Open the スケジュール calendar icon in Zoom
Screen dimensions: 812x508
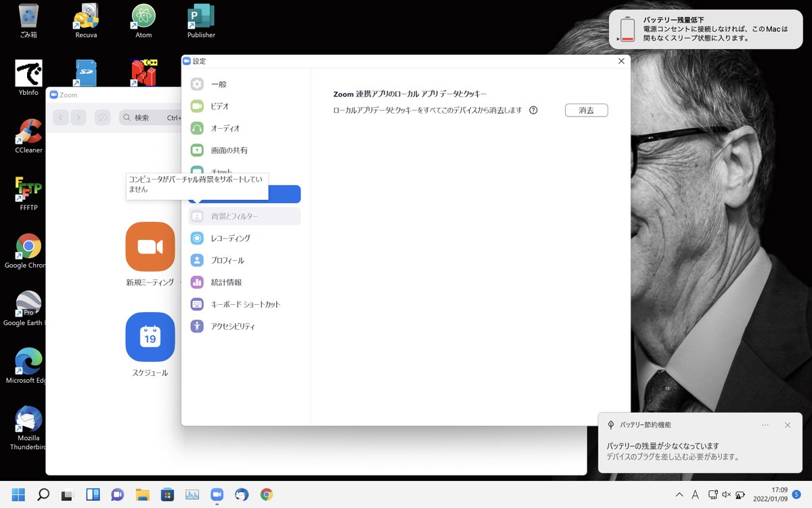coord(150,337)
